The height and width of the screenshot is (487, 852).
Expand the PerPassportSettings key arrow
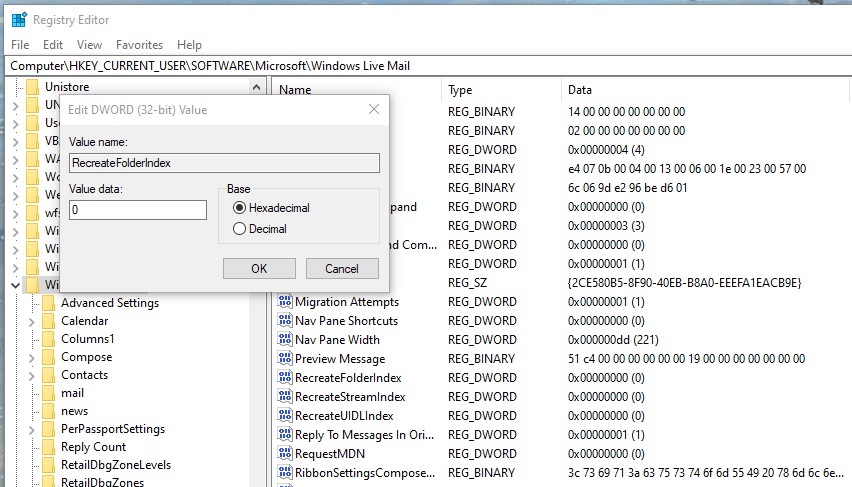click(x=32, y=430)
